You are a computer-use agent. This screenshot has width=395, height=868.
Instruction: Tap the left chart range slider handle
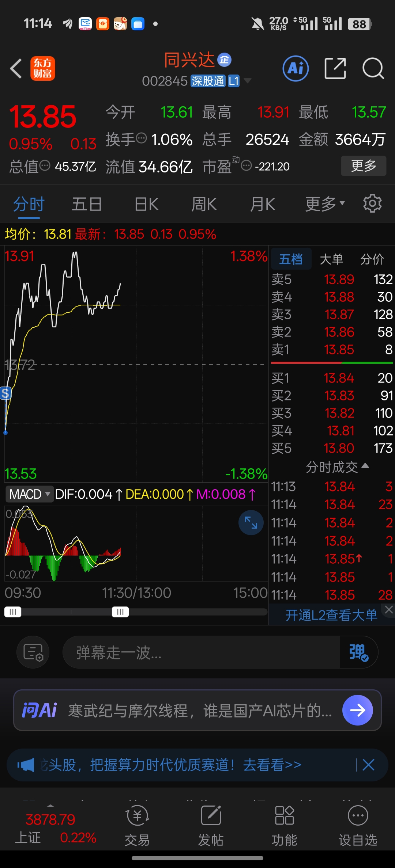[x=13, y=612]
